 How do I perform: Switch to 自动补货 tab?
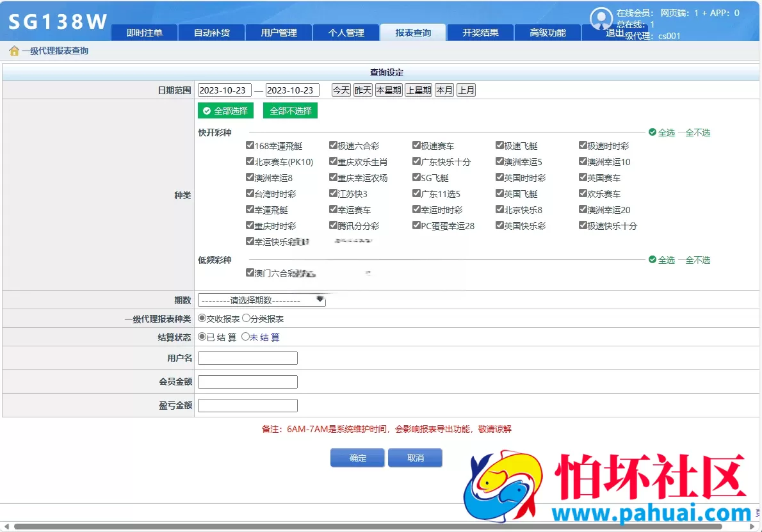211,33
